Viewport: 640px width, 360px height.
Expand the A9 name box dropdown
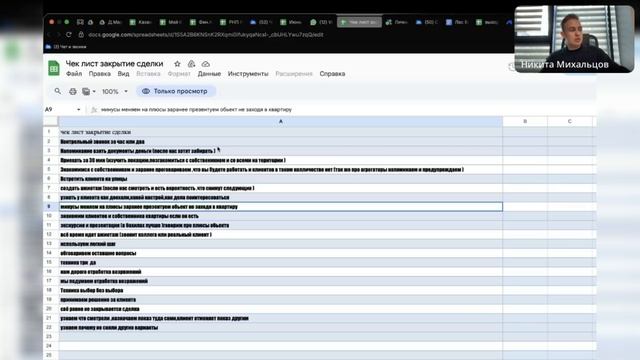pos(78,109)
